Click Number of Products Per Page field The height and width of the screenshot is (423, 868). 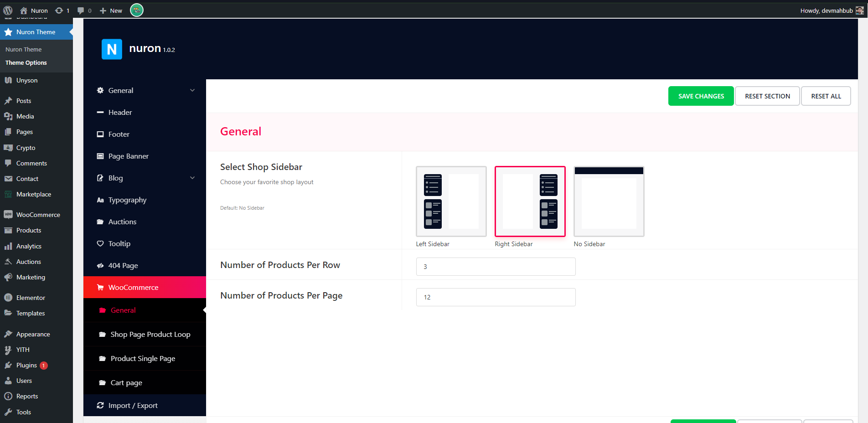point(496,297)
